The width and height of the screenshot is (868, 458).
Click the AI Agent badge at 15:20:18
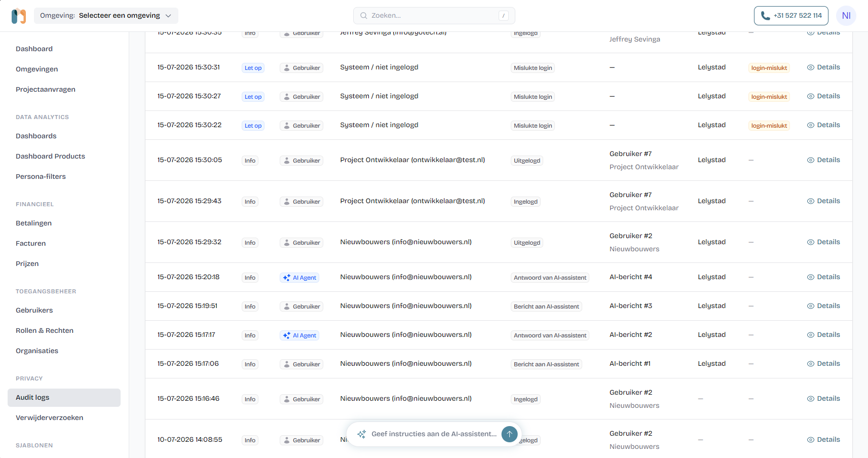pyautogui.click(x=299, y=278)
